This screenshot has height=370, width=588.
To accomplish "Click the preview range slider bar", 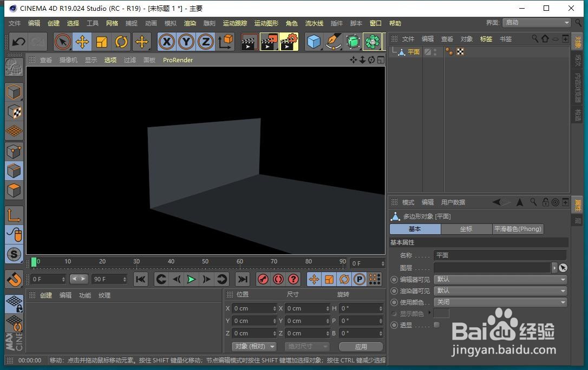I will click(x=79, y=279).
